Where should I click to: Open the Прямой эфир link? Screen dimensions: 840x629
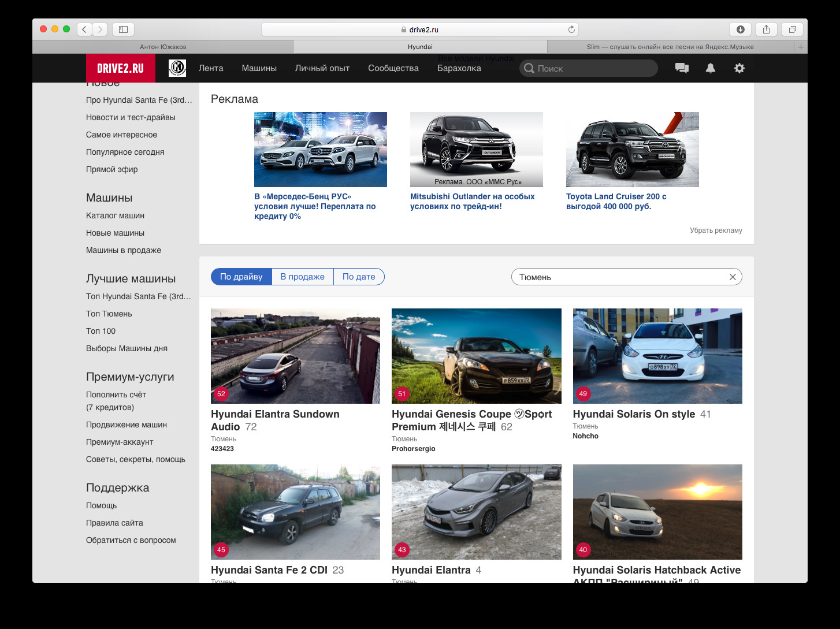111,169
